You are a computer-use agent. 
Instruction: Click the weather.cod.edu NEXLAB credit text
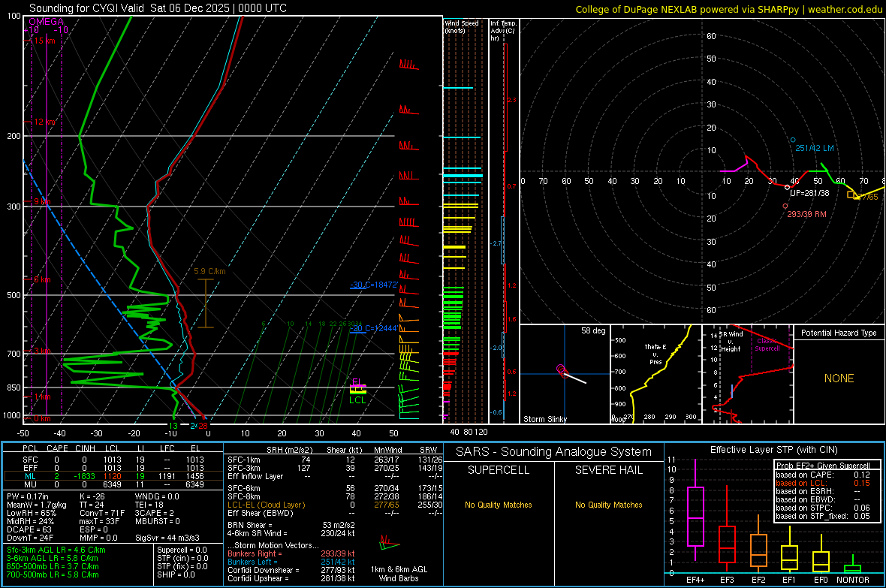[x=729, y=9]
